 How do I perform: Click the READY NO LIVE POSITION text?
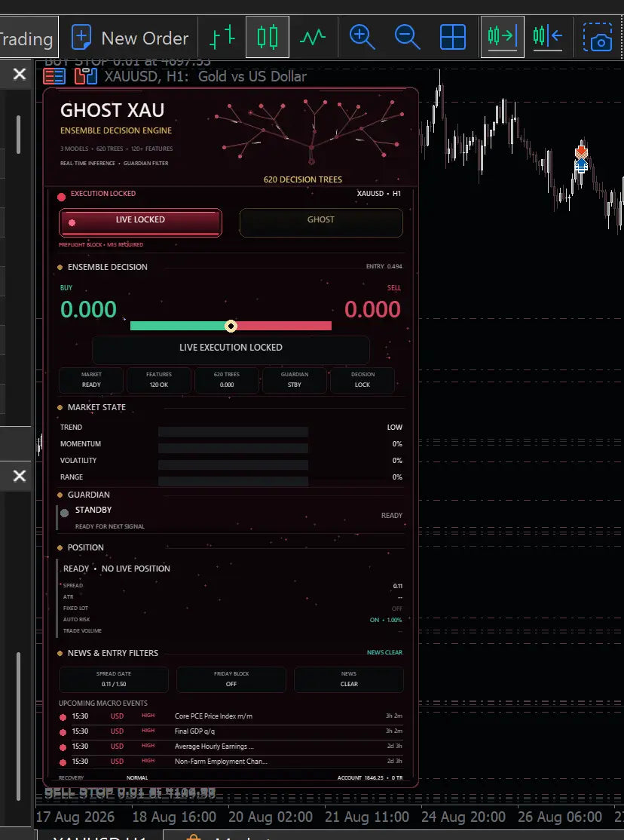[x=117, y=569]
